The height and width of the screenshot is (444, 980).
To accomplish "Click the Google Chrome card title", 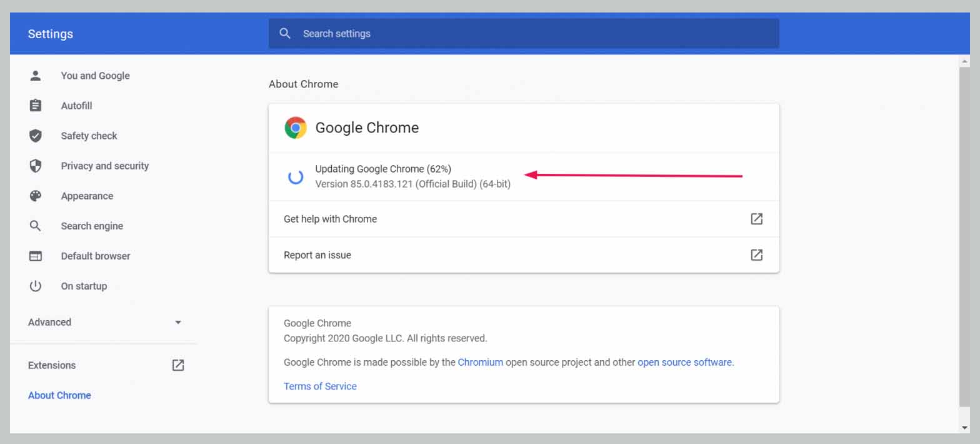I will point(367,128).
